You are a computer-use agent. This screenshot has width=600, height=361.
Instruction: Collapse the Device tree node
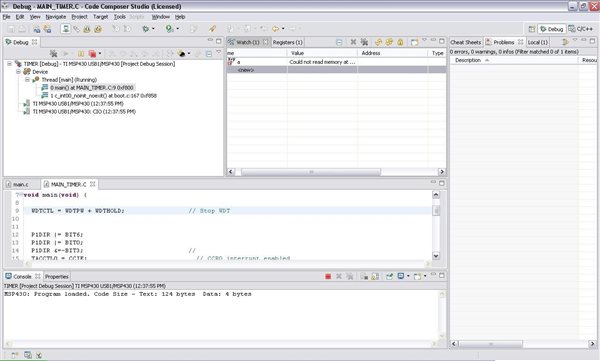(18, 72)
